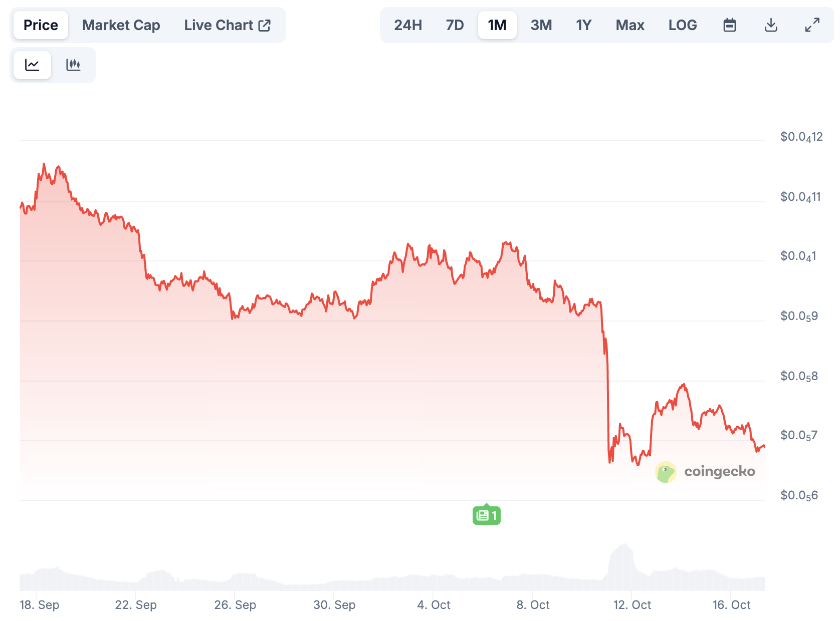Expand chart to fullscreen
This screenshot has height=621, width=840.
pos(812,25)
